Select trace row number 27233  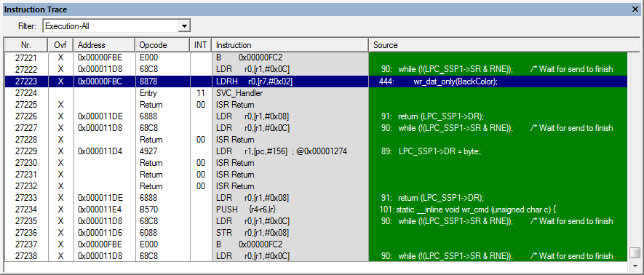coord(316,198)
